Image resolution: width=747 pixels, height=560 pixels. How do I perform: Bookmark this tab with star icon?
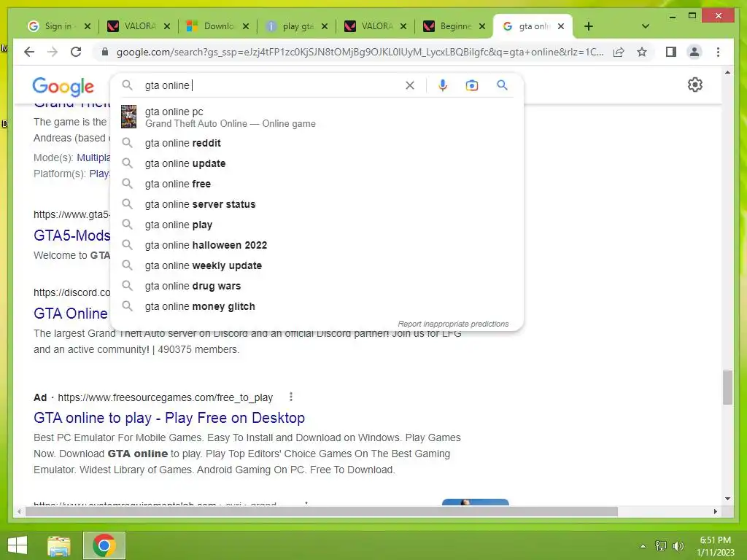(642, 52)
